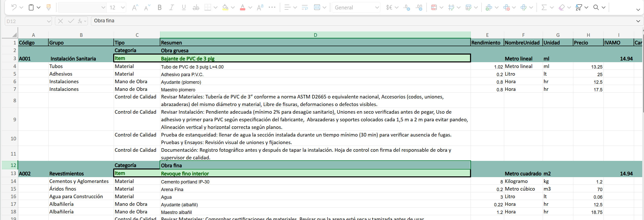Click the three-dot more font options

click(x=272, y=7)
